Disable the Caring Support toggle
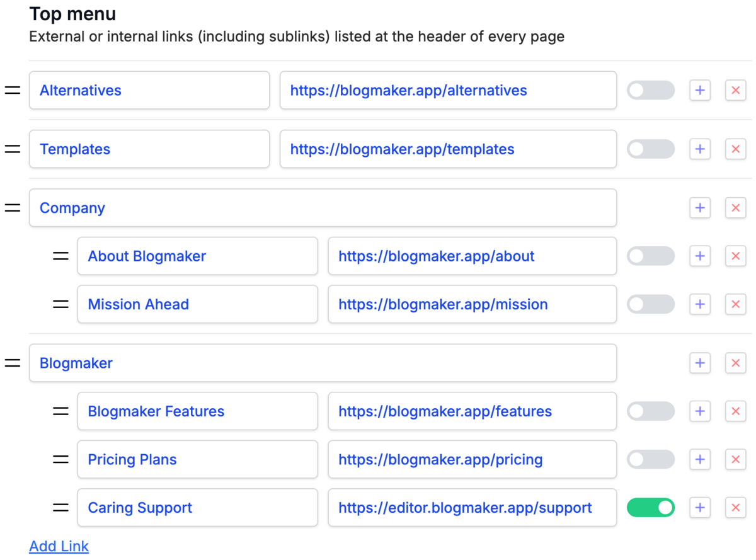 pyautogui.click(x=650, y=508)
